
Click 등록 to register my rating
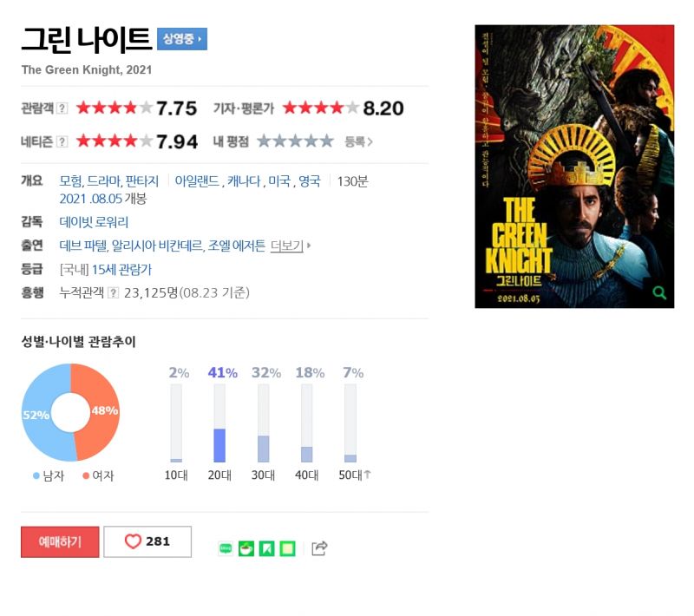click(x=358, y=141)
